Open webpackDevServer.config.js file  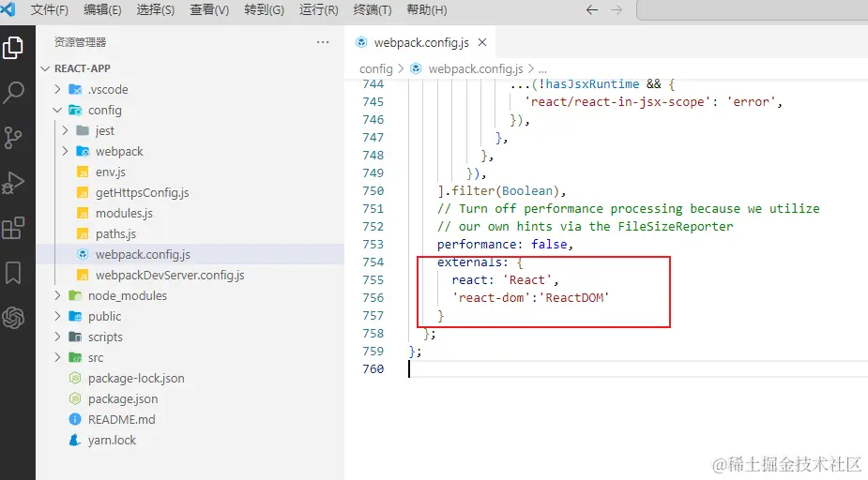(x=170, y=275)
